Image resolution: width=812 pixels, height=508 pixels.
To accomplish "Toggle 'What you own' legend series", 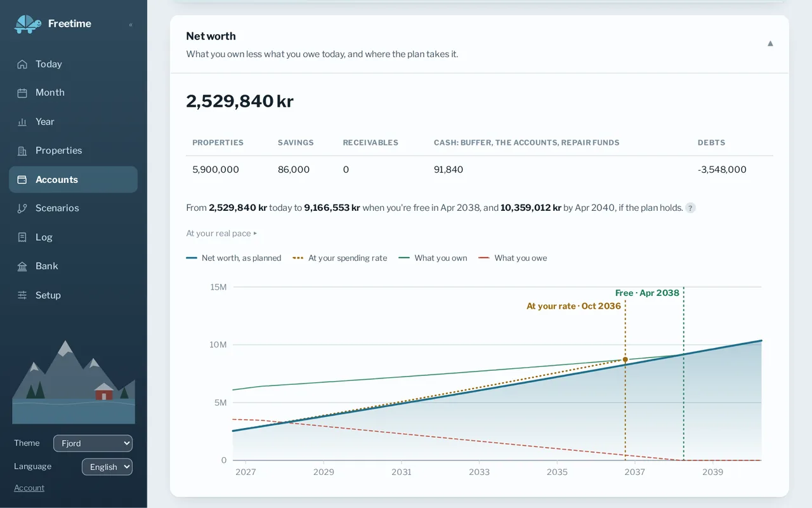I will (433, 258).
